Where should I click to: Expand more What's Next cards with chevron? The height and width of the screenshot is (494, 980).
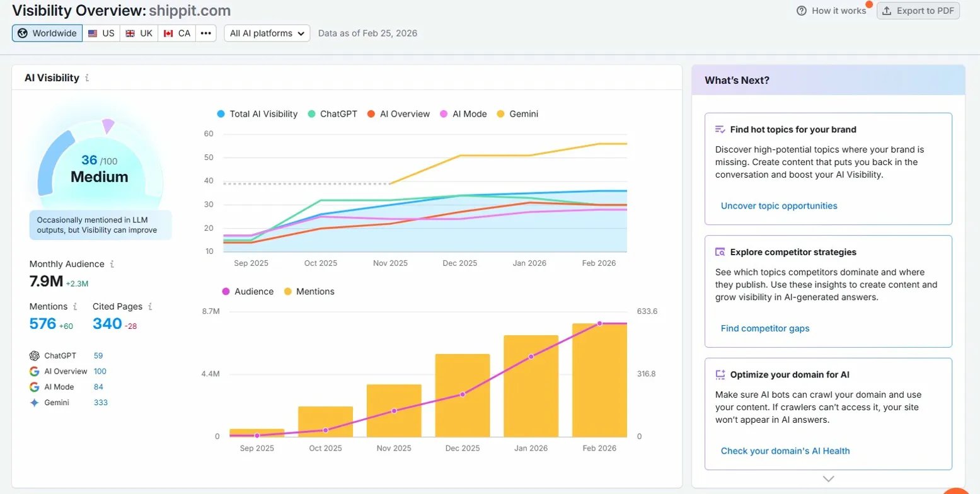(x=828, y=479)
